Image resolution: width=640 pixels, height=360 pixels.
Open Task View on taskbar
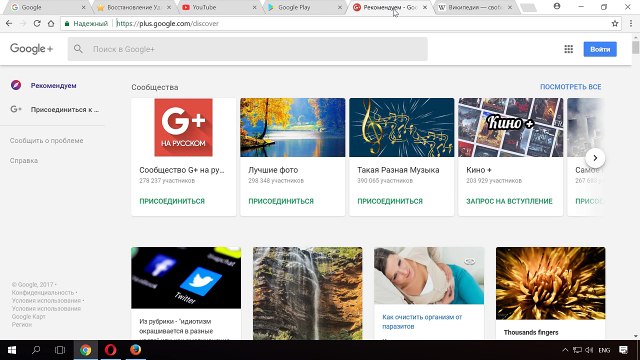tap(60, 350)
